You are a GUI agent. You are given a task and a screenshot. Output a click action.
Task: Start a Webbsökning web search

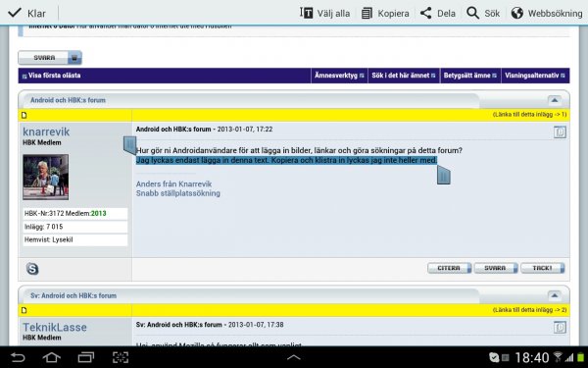[547, 13]
